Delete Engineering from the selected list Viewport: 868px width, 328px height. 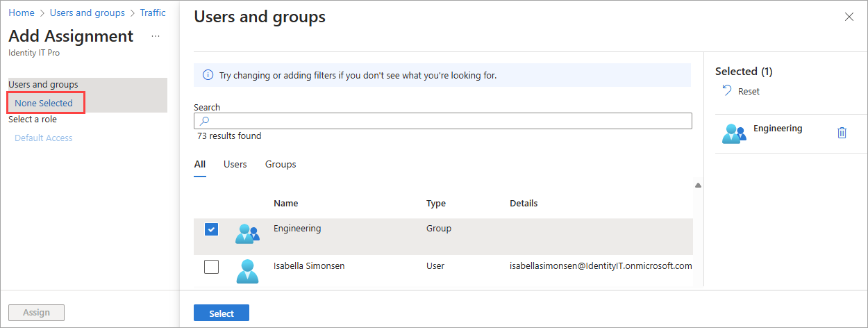[842, 133]
